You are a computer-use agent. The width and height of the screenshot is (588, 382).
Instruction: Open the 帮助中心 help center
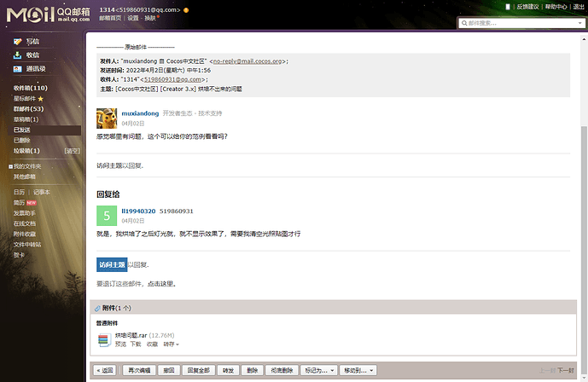click(x=556, y=7)
